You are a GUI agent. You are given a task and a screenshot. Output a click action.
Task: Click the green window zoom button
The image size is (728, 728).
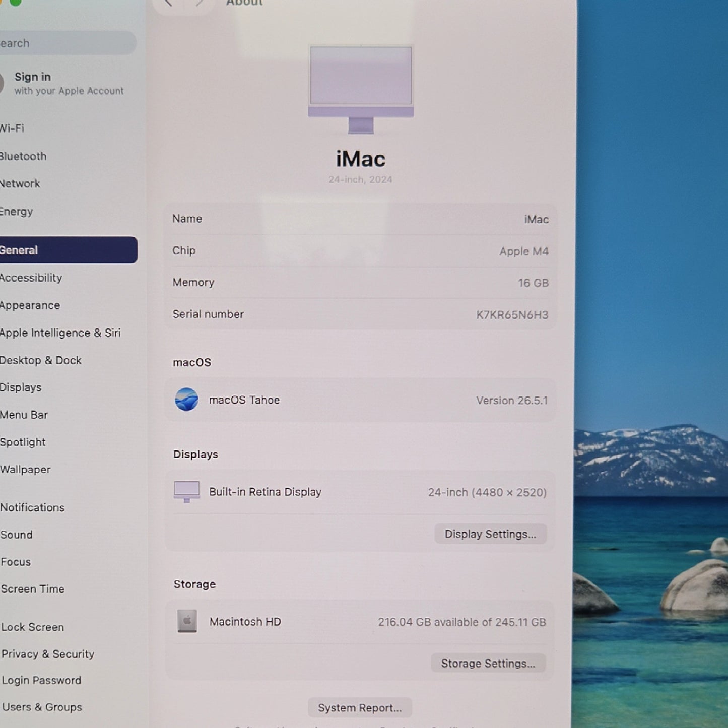tap(15, 2)
